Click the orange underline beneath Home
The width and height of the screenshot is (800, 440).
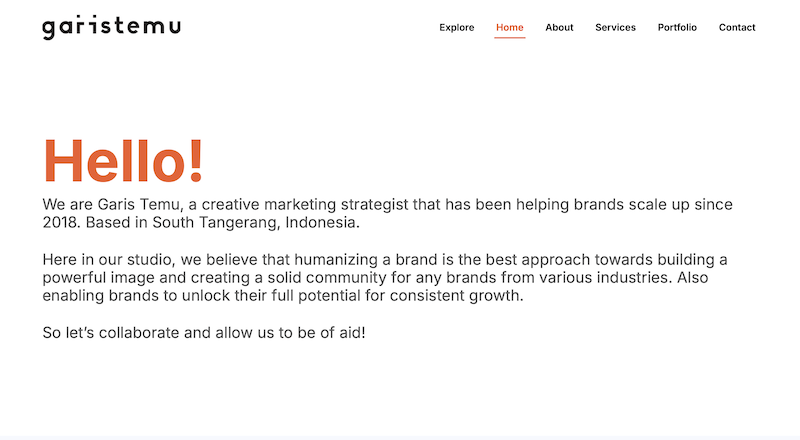coord(509,38)
